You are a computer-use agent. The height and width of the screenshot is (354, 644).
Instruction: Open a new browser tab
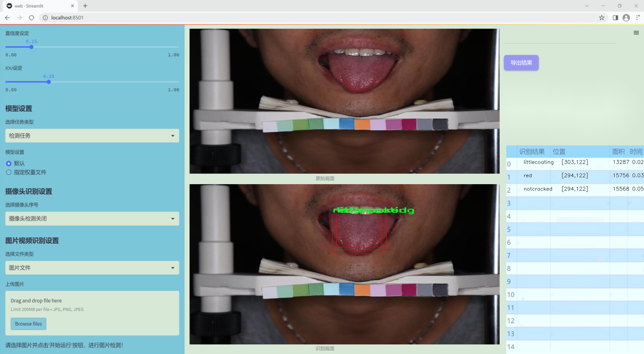point(85,6)
